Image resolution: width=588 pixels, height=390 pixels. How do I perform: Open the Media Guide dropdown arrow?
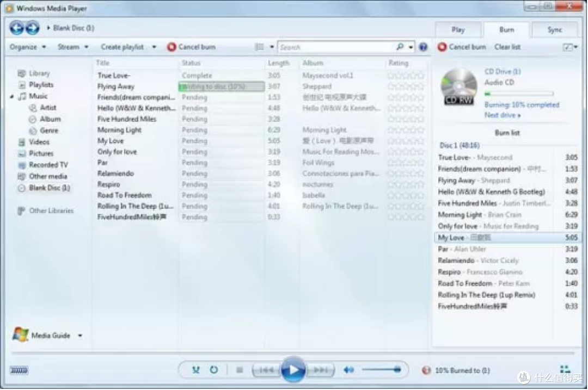[80, 336]
